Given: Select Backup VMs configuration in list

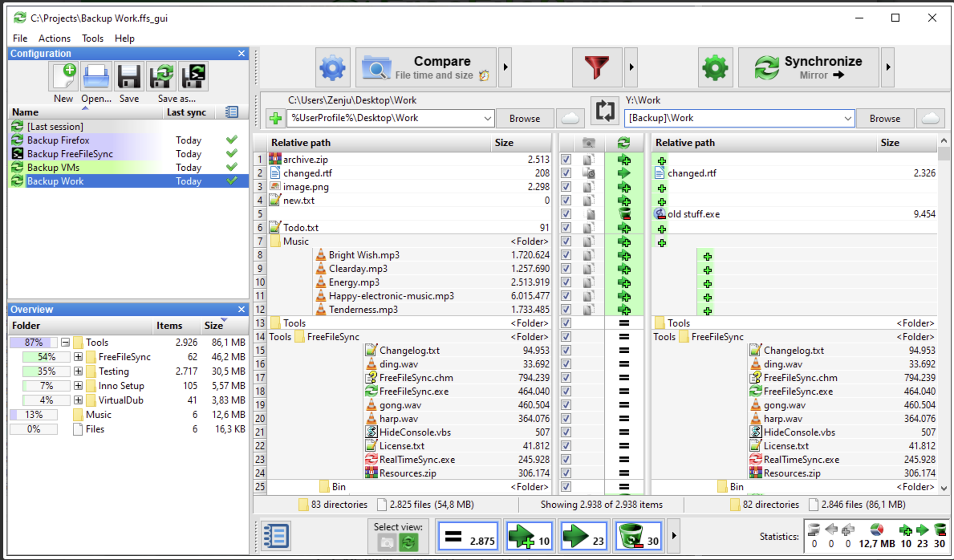Looking at the screenshot, I should [53, 168].
